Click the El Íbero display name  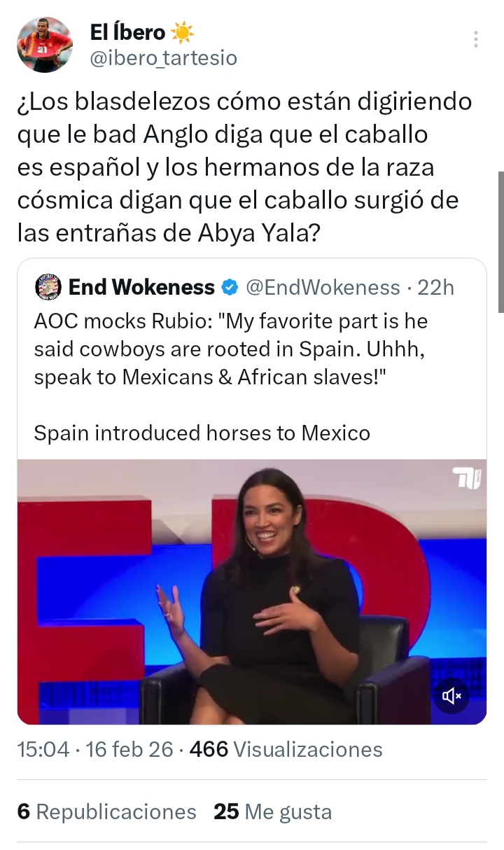127,32
